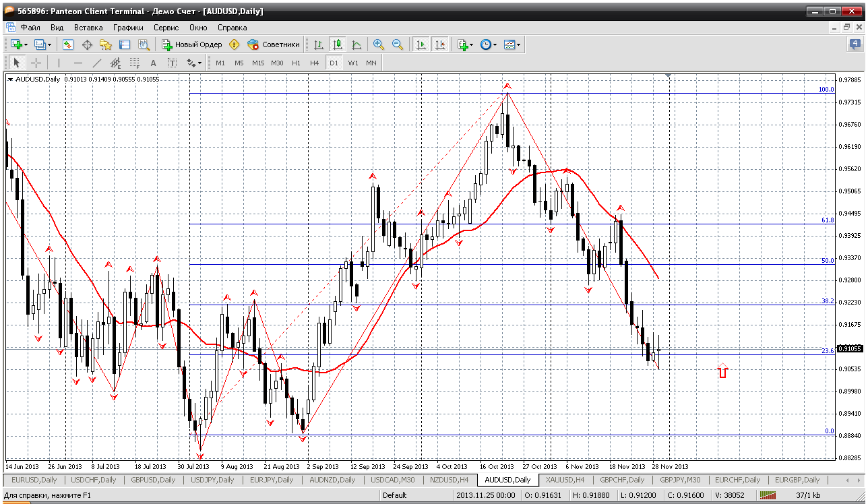Expand the New Chart dropdown arrow
This screenshot has height=504, width=868.
coord(26,44)
